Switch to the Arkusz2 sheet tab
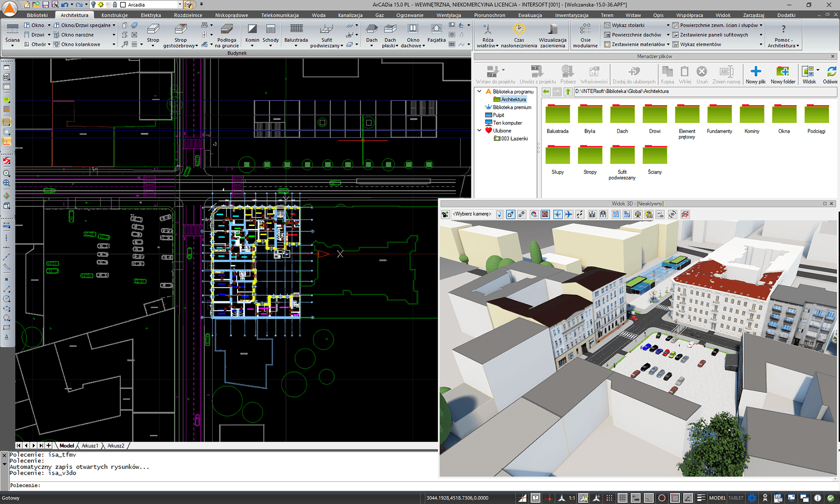This screenshot has height=504, width=840. click(116, 446)
